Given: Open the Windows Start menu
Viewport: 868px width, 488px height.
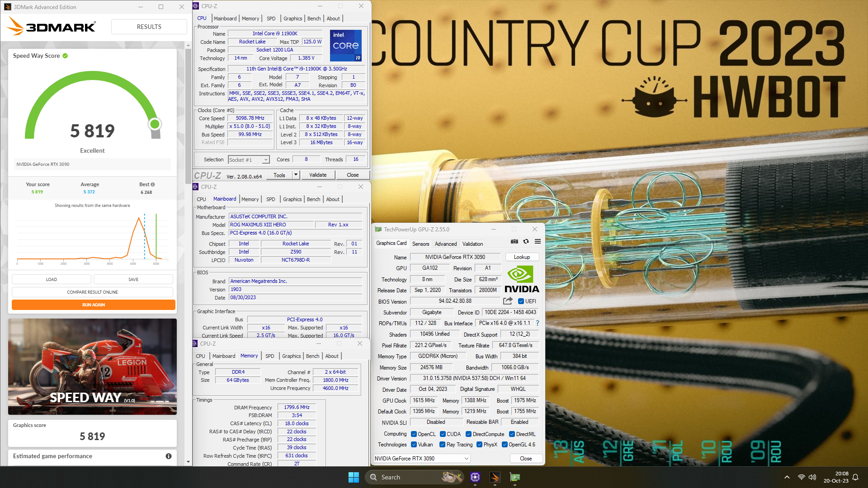Looking at the screenshot, I should [354, 477].
